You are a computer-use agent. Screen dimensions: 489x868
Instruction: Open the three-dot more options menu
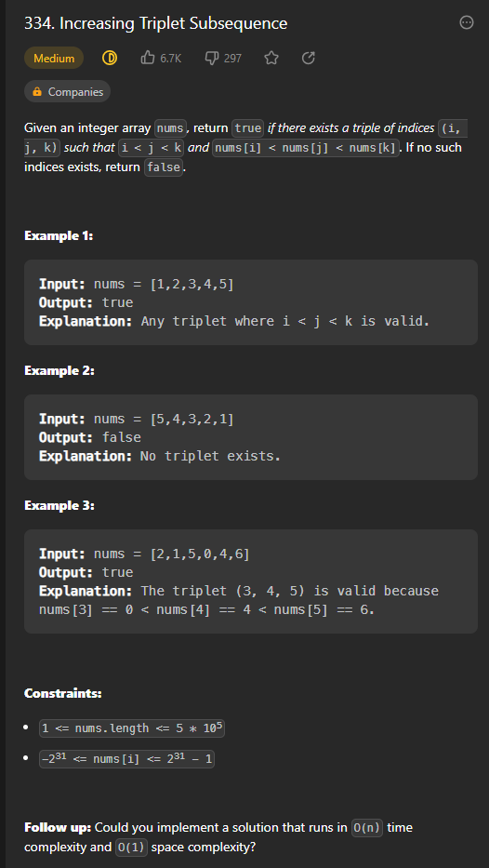pyautogui.click(x=467, y=22)
